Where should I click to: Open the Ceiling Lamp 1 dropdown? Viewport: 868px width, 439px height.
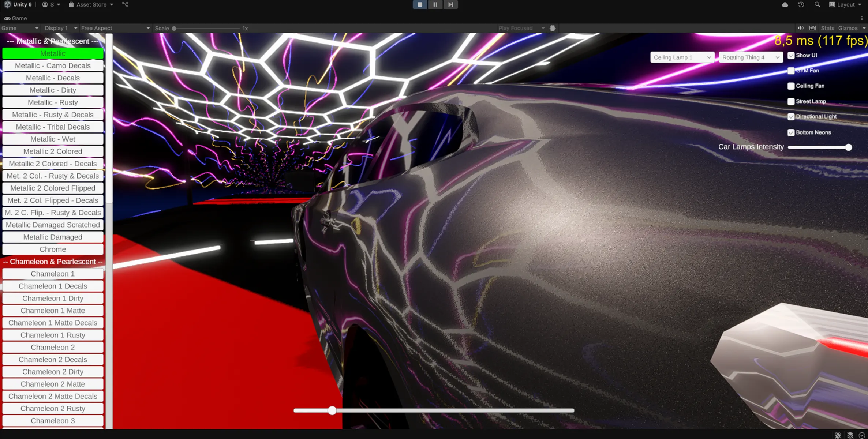coord(682,57)
